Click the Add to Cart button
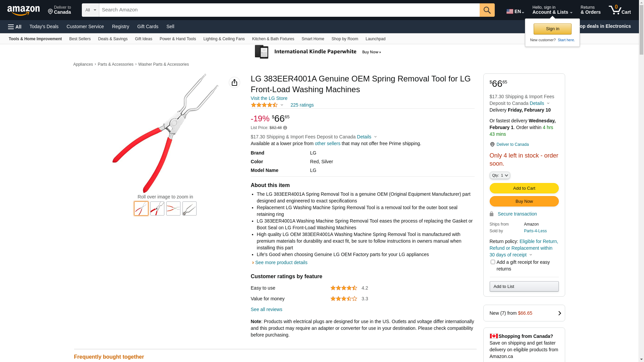 (524, 188)
